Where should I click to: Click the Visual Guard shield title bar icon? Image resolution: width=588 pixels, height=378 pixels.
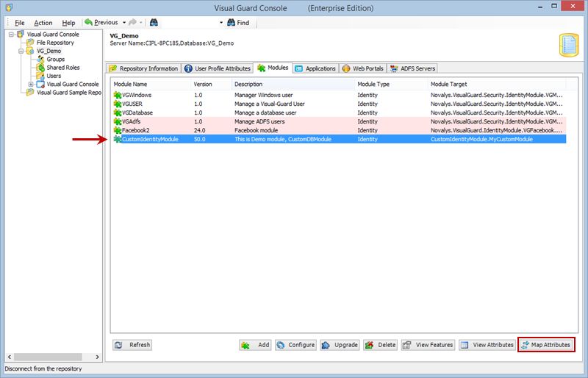[x=10, y=7]
